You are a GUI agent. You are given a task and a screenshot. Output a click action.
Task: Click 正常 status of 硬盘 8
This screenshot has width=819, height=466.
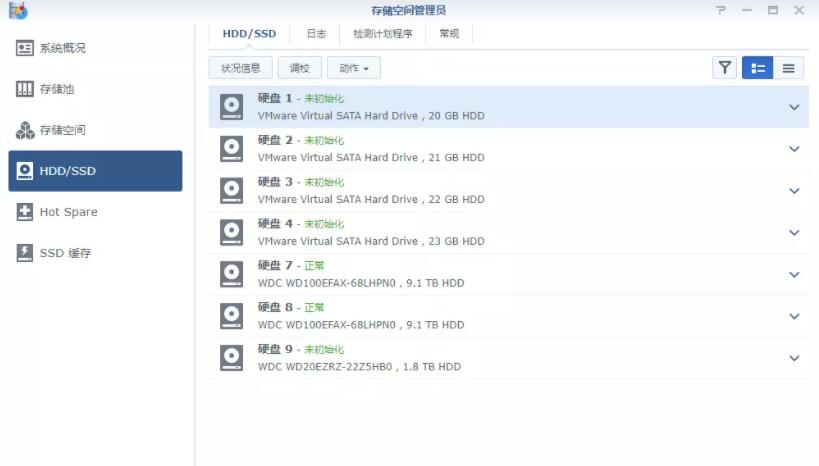[x=314, y=308]
